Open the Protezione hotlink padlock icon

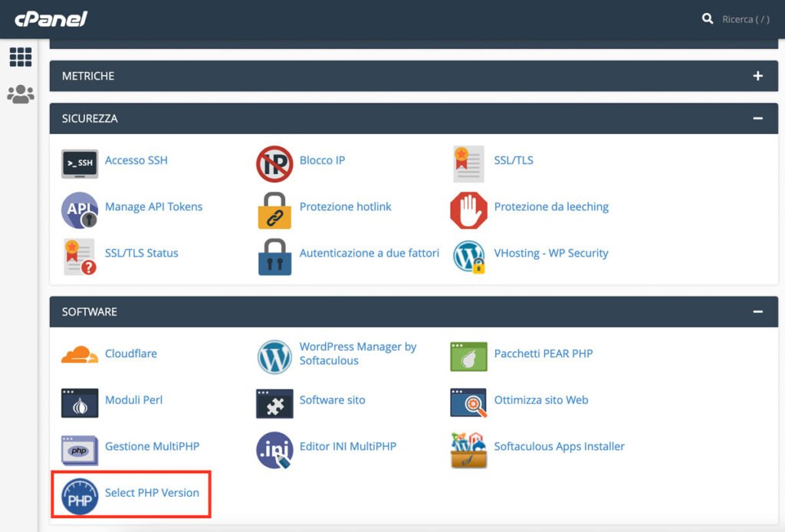point(274,210)
